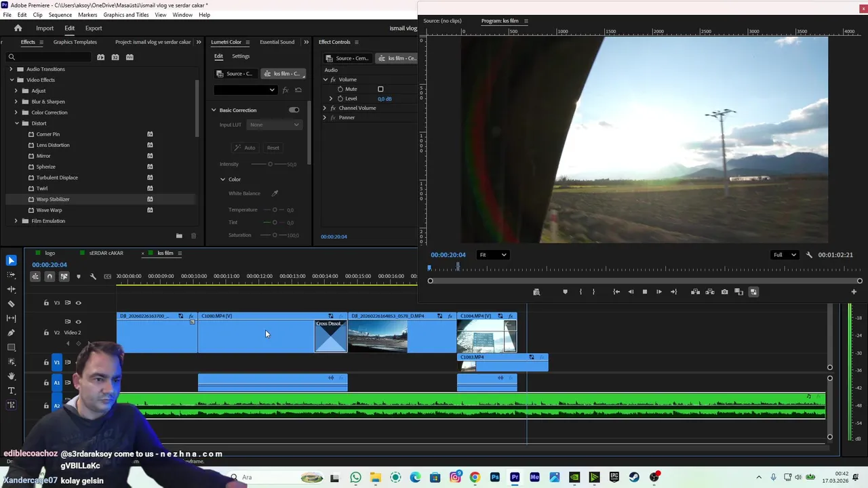868x488 pixels.
Task: Select the Selection tool in timeline toolbar
Action: 11,260
